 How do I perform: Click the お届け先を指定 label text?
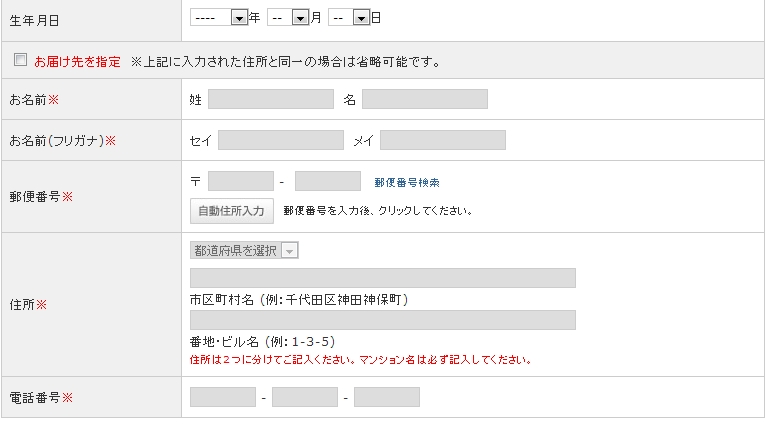click(77, 62)
